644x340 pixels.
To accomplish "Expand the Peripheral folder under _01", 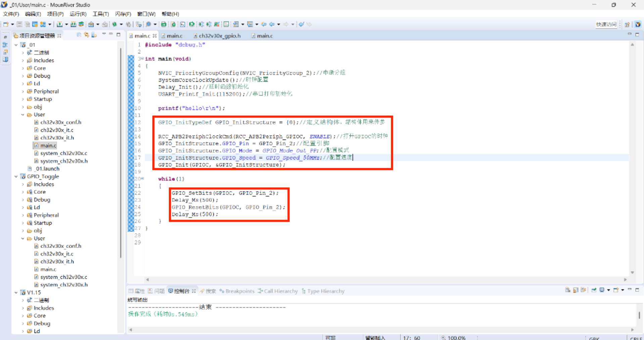I will (x=23, y=91).
